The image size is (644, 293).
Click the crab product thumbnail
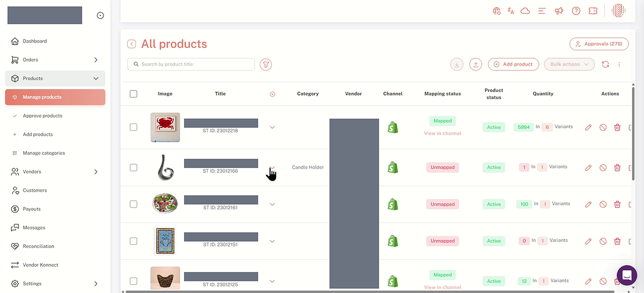tap(165, 127)
